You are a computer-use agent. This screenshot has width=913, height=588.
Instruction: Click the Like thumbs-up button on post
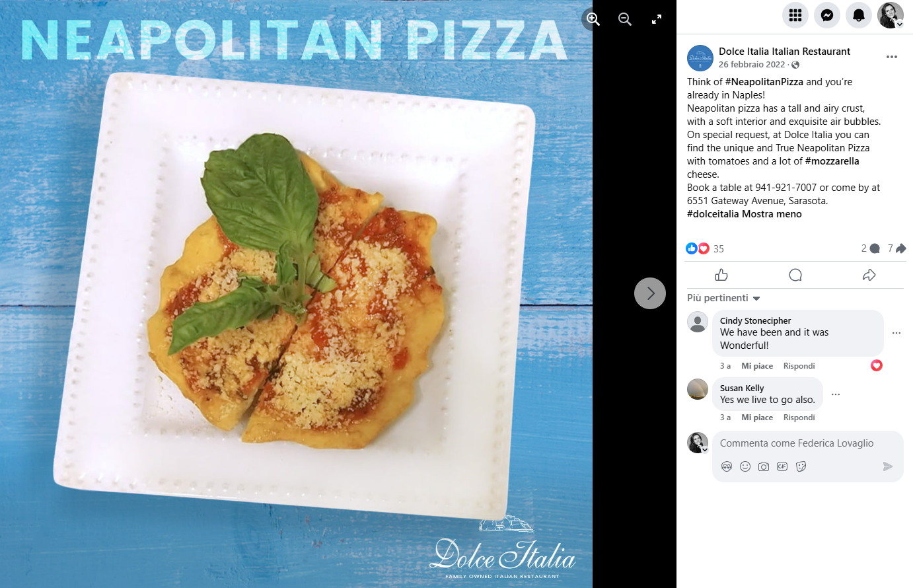click(721, 275)
